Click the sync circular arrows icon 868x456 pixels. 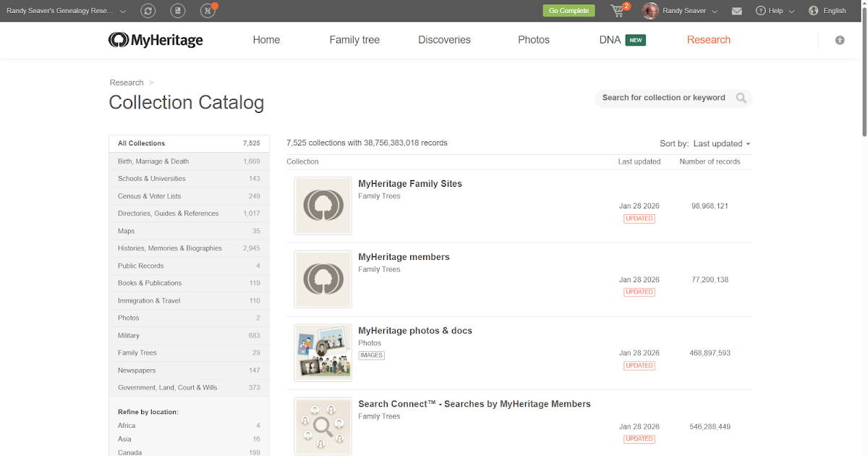(x=148, y=11)
